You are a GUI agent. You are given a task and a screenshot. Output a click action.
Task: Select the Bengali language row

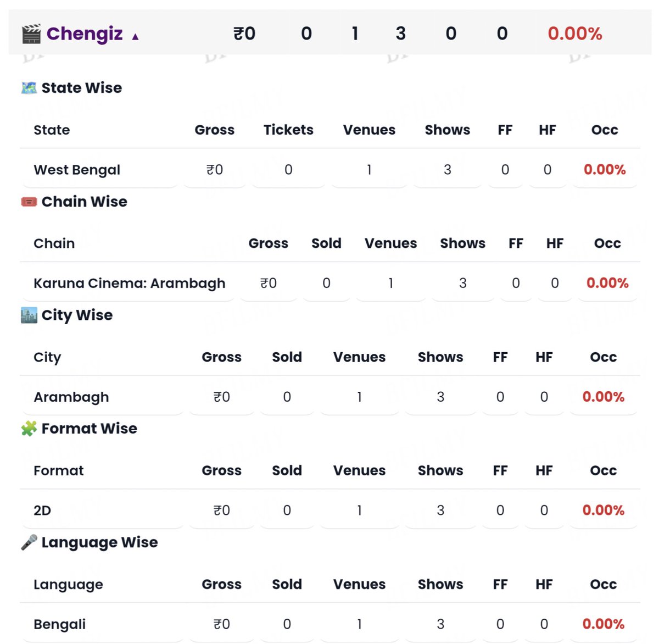click(x=329, y=624)
